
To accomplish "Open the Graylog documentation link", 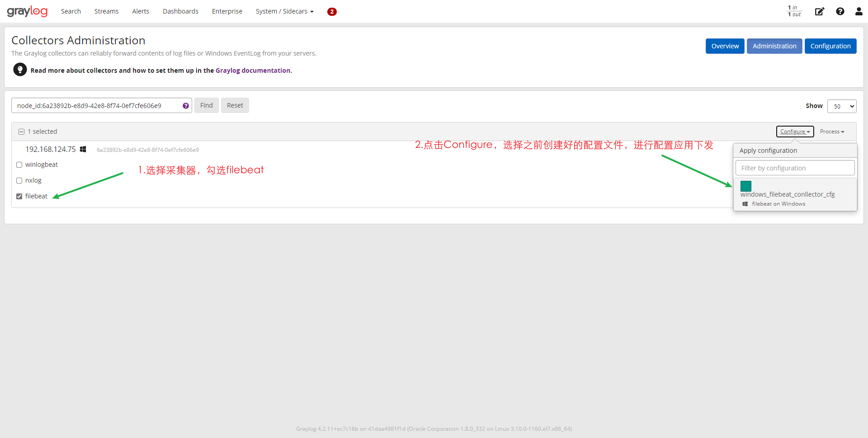I will pyautogui.click(x=253, y=70).
